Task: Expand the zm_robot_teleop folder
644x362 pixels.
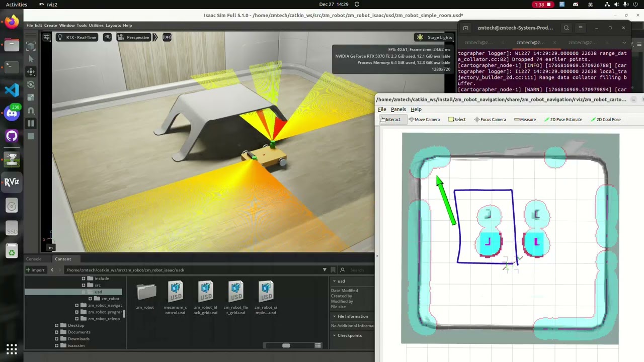Action: tap(77, 319)
